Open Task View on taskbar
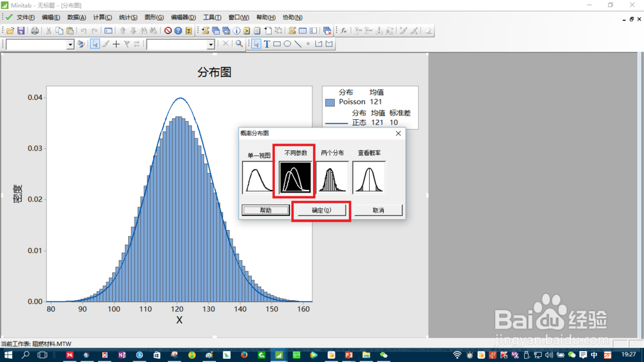This screenshot has width=644, height=362. 43,355
